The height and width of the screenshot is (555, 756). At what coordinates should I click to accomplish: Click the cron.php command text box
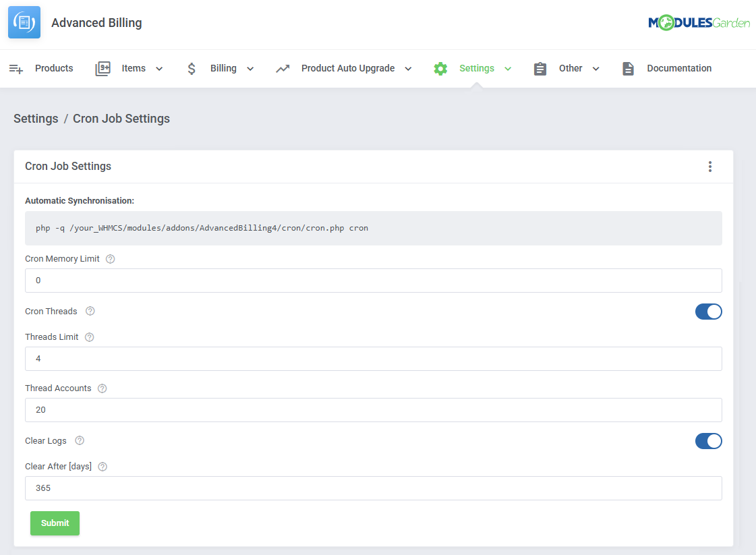tap(373, 228)
